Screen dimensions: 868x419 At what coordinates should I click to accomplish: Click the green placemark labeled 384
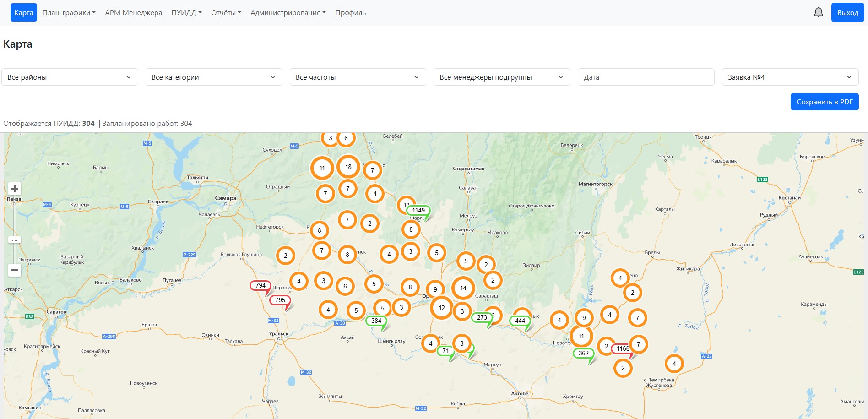tap(376, 321)
